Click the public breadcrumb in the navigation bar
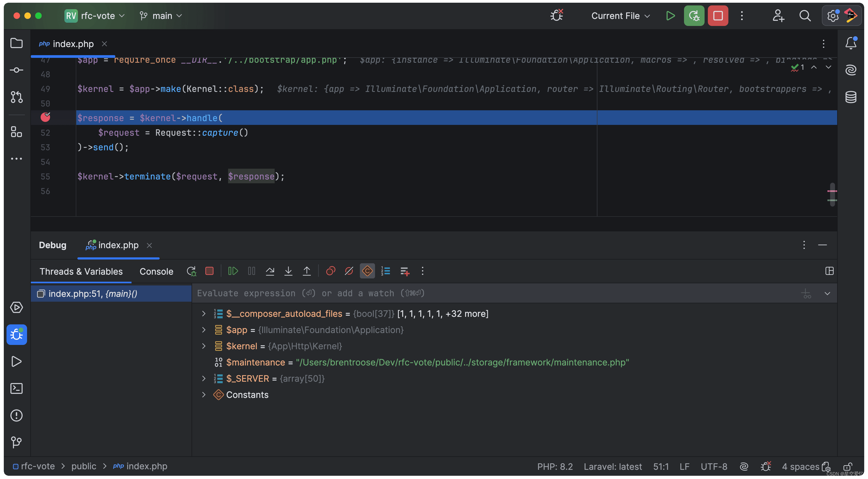The height and width of the screenshot is (479, 868). tap(84, 466)
